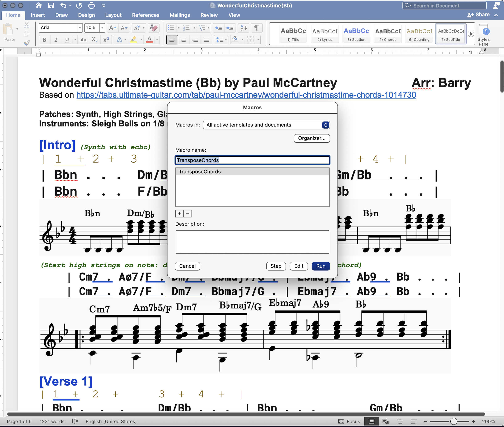Apply subscript formatting
The image size is (504, 427).
(x=94, y=40)
